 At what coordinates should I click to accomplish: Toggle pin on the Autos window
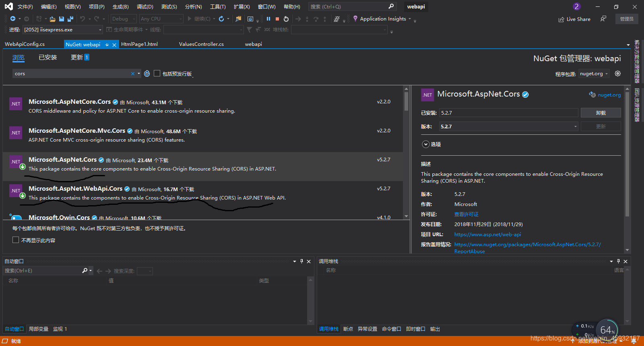tap(301, 262)
